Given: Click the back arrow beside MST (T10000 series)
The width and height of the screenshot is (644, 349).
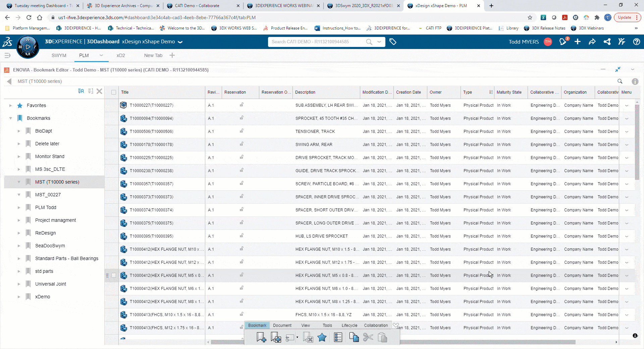Looking at the screenshot, I should click(x=9, y=81).
